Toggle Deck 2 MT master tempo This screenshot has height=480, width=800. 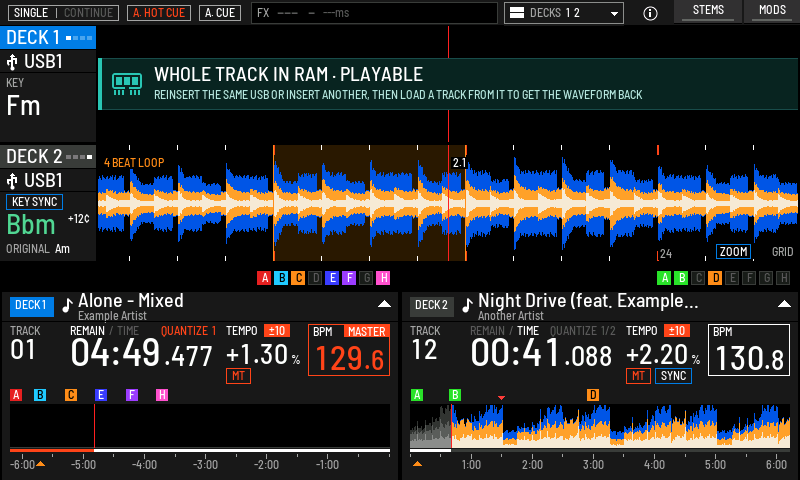[638, 376]
